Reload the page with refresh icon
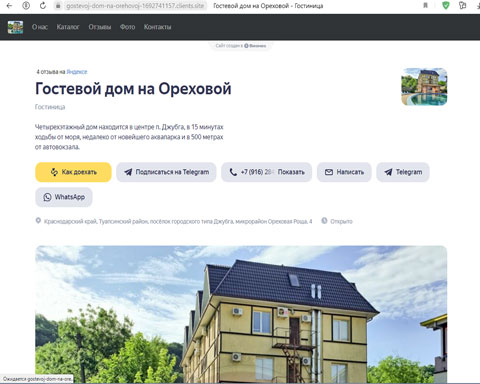Image resolution: width=480 pixels, height=384 pixels. (x=43, y=6)
